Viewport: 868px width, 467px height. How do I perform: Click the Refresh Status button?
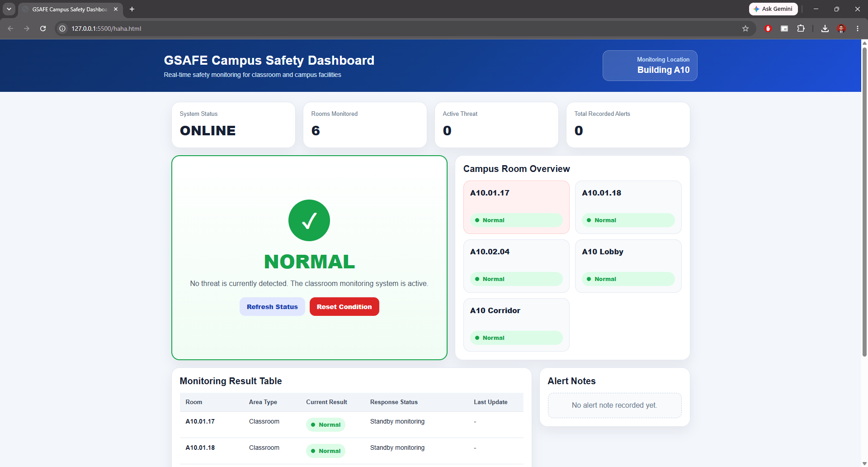click(272, 307)
